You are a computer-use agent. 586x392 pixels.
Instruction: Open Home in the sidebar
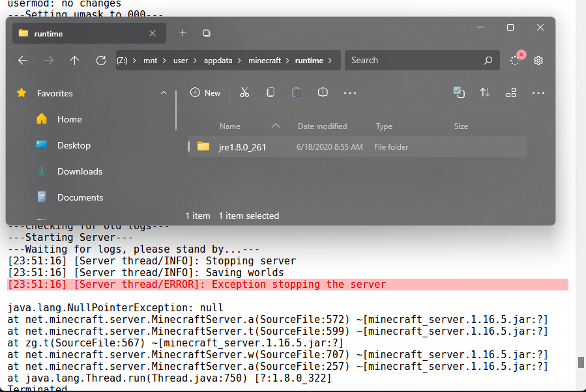[69, 119]
